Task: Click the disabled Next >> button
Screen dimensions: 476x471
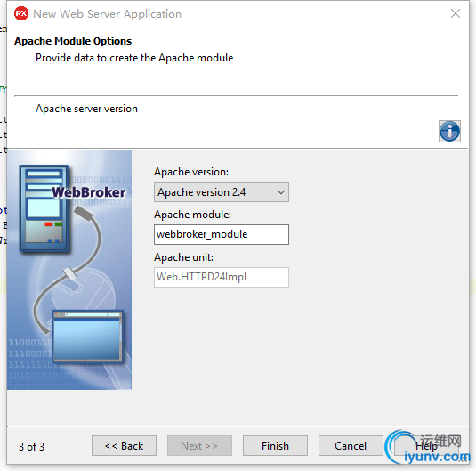Action: [x=199, y=446]
